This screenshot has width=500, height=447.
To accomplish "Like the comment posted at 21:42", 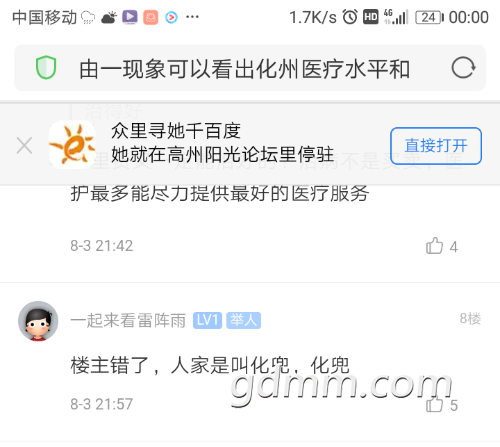I will (434, 246).
